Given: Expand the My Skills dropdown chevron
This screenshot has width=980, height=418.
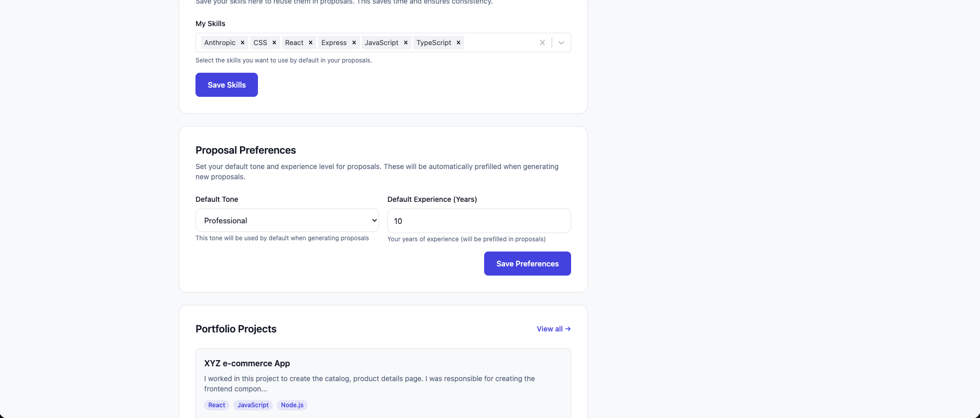Looking at the screenshot, I should pos(561,43).
